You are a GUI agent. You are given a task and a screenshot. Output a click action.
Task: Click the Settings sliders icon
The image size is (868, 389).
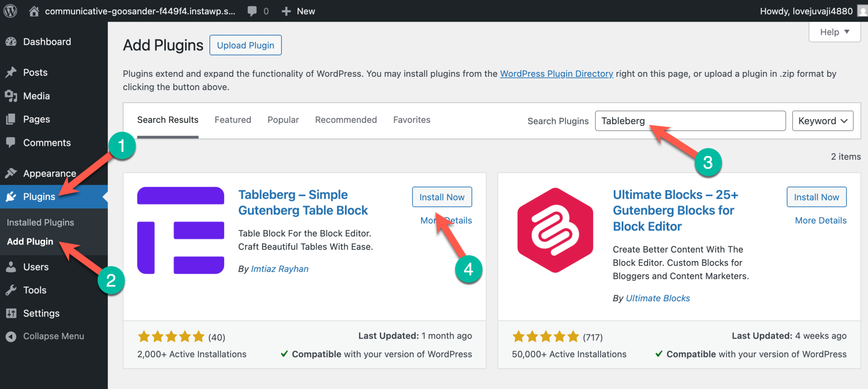click(11, 313)
